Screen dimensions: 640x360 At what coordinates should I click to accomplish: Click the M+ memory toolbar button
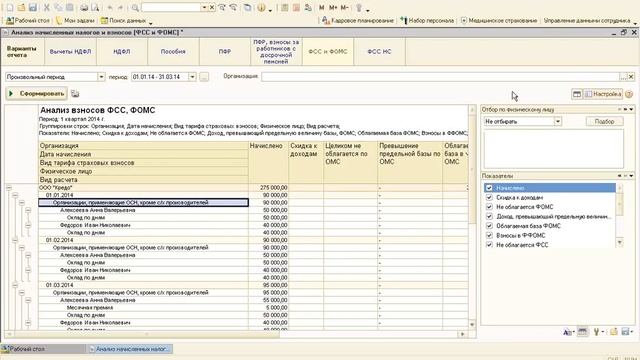333,7
